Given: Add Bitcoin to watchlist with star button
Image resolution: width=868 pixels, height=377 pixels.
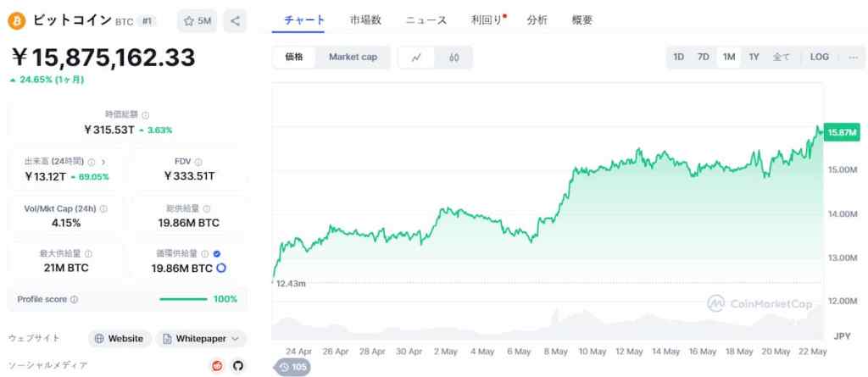Looking at the screenshot, I should 198,21.
